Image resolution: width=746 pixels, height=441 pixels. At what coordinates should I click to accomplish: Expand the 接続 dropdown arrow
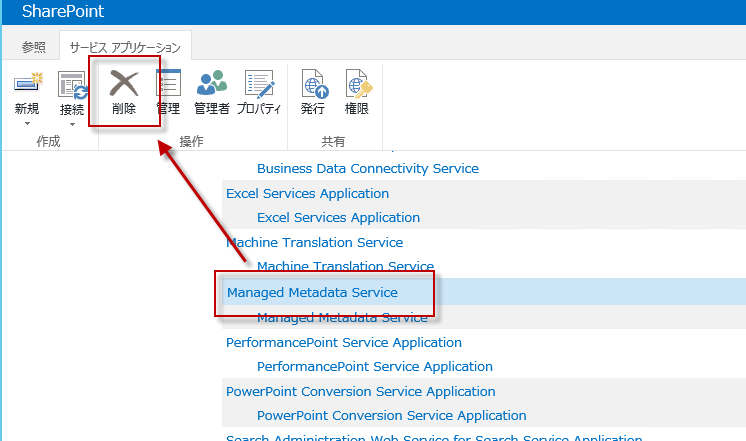pyautogui.click(x=72, y=125)
